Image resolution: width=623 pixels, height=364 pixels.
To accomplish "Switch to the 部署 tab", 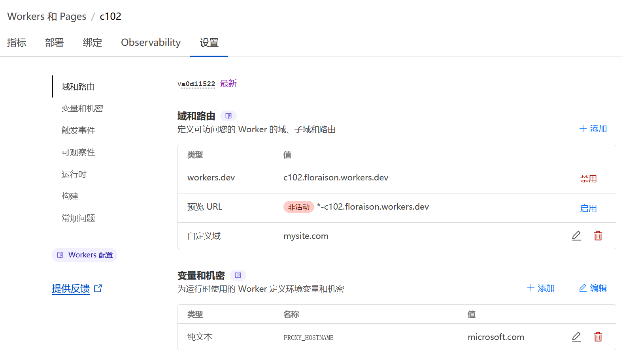I will pos(55,43).
